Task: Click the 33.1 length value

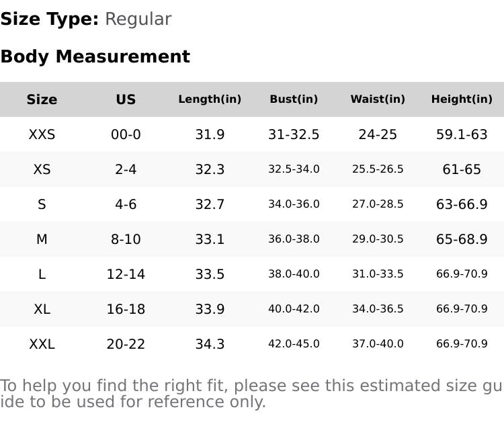Action: coord(210,239)
